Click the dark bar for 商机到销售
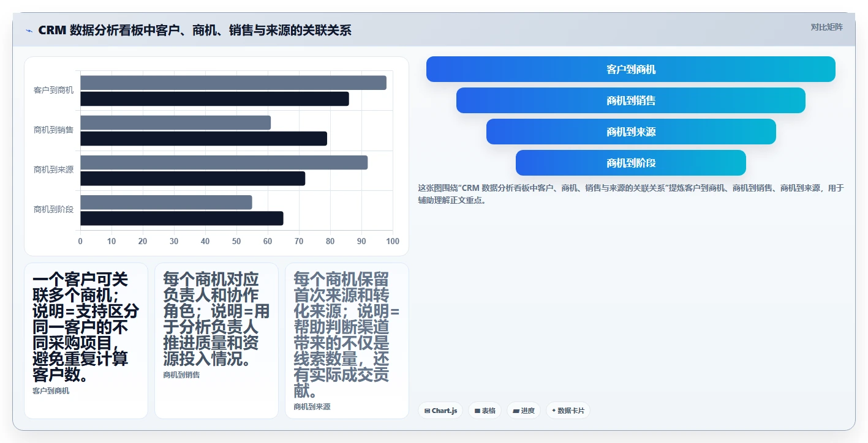The width and height of the screenshot is (868, 443). pos(203,138)
